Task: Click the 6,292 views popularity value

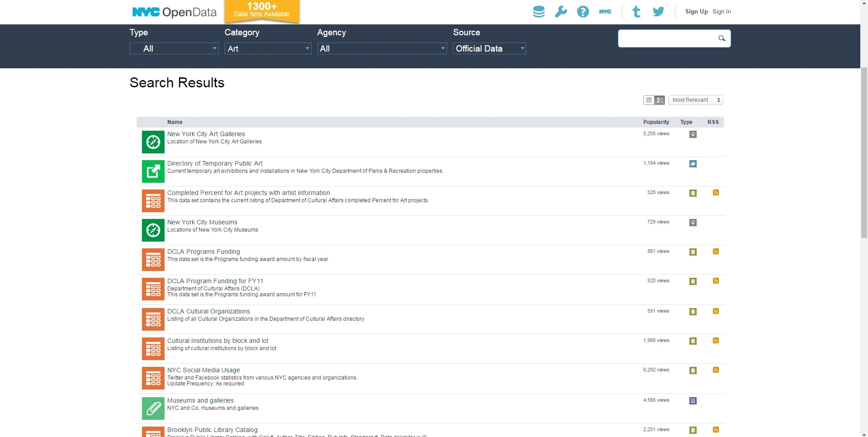Action: point(656,370)
